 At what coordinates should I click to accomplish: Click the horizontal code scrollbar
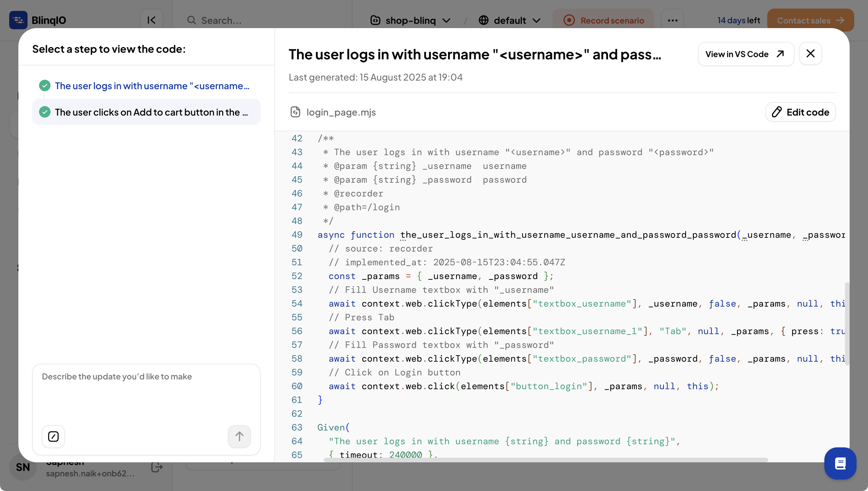[545, 460]
